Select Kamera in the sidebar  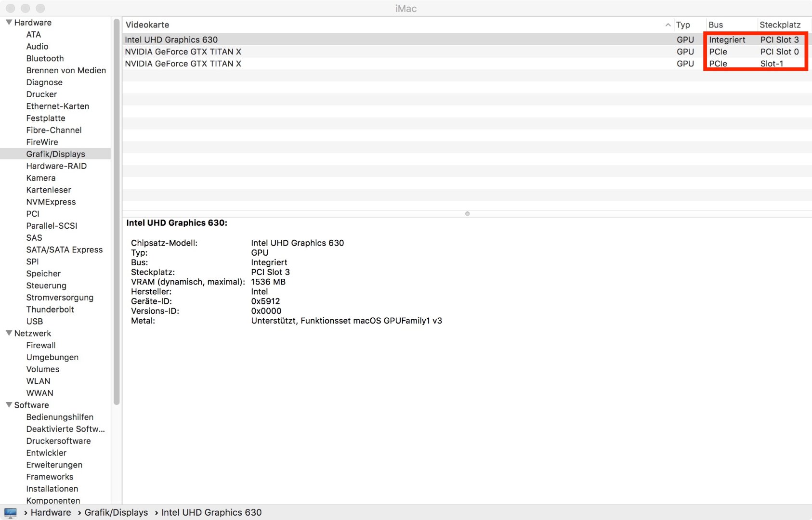(x=41, y=178)
